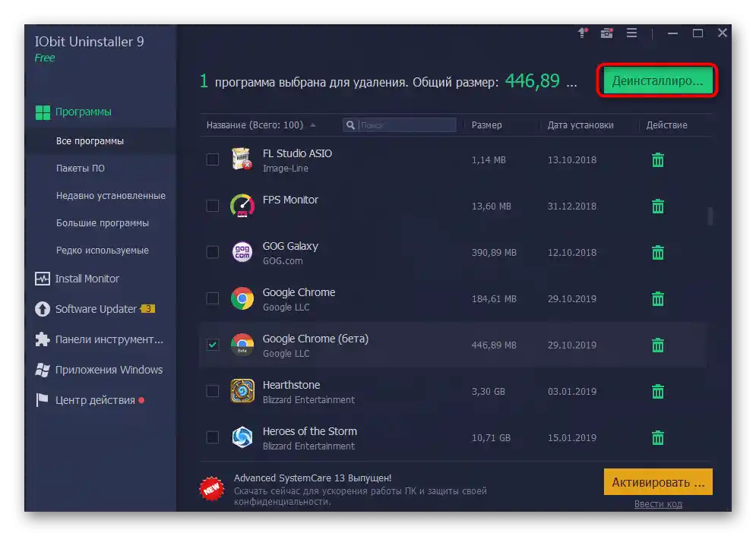Click the FPS Monitor gauge icon
Viewport: 756px width, 536px height.
click(242, 206)
